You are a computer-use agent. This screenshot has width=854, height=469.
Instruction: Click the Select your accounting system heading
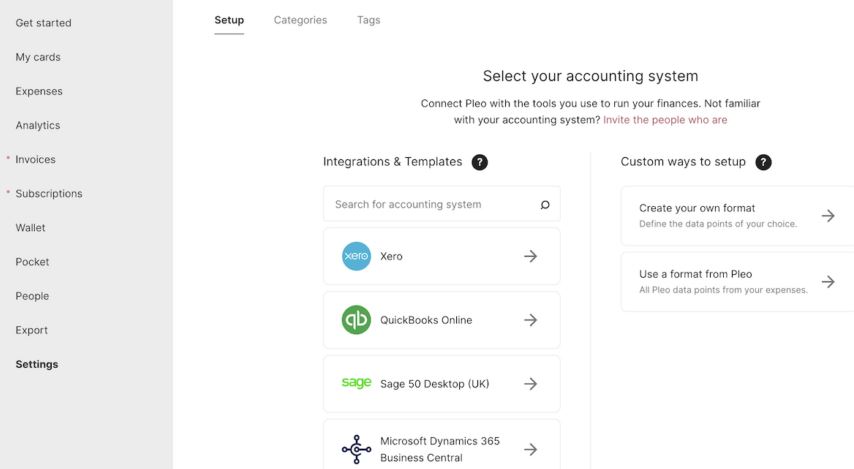(x=590, y=76)
